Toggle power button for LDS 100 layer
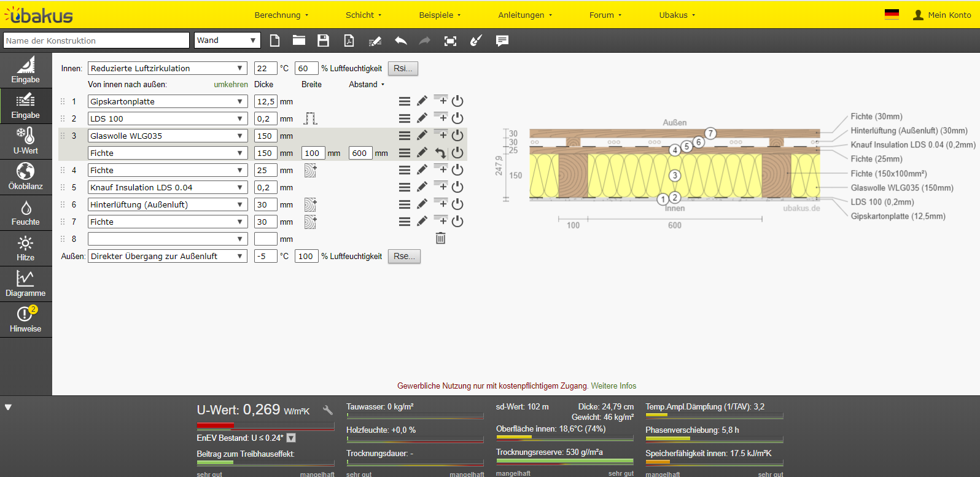The image size is (980, 477). click(457, 118)
